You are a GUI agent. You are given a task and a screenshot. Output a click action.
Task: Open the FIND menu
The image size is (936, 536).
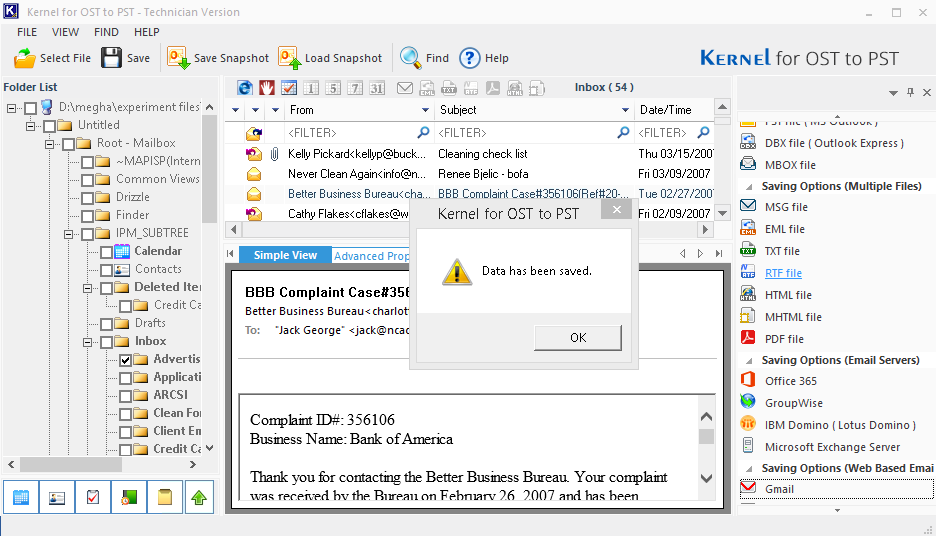[106, 32]
